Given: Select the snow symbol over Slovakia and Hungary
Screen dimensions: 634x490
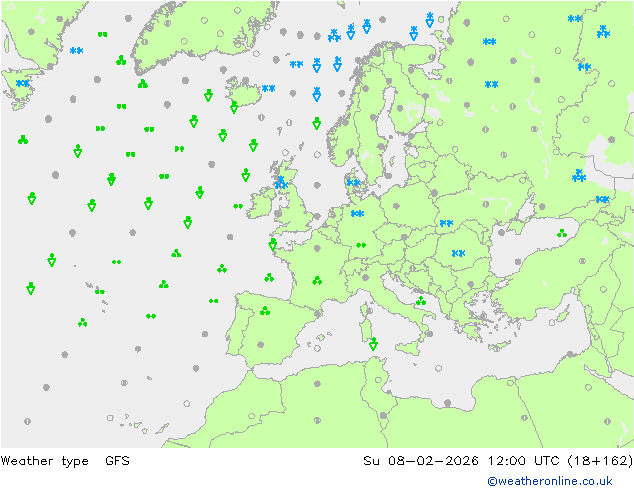Looking at the screenshot, I should (x=446, y=223).
